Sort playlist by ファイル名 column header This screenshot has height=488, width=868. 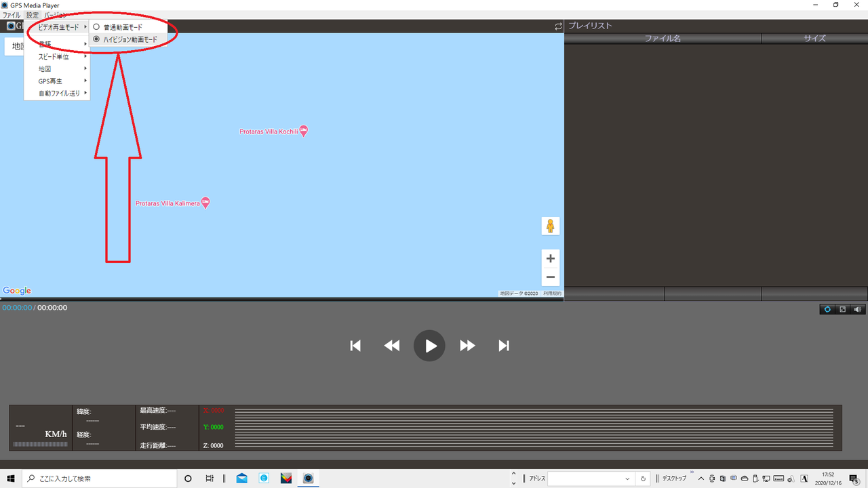tap(663, 39)
